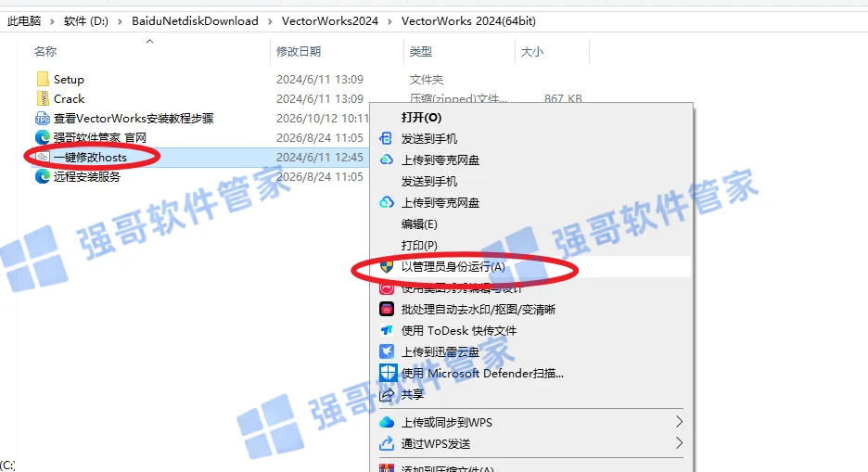This screenshot has width=868, height=472.
Task: Click the 迅雷云盘 upload icon
Action: tap(387, 351)
